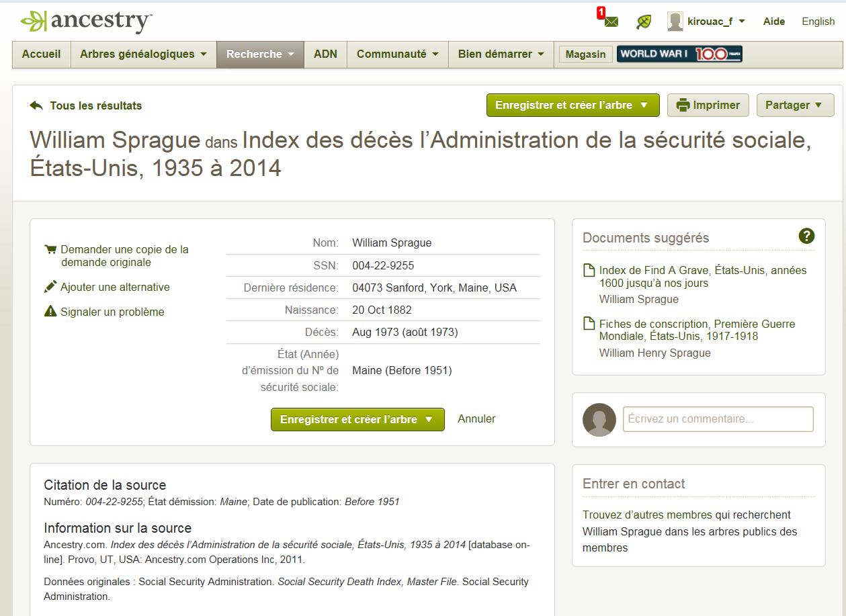Expand the kirouac_f account dropdown

point(742,21)
